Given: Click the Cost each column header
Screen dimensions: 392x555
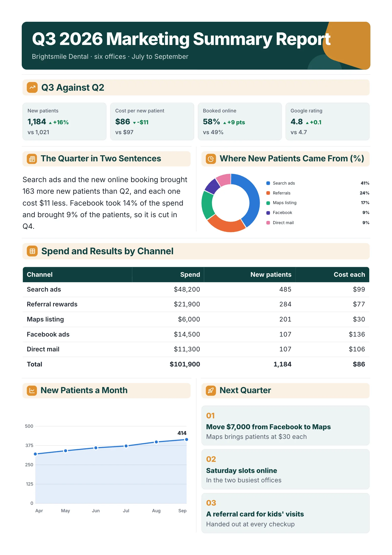Looking at the screenshot, I should (333, 275).
